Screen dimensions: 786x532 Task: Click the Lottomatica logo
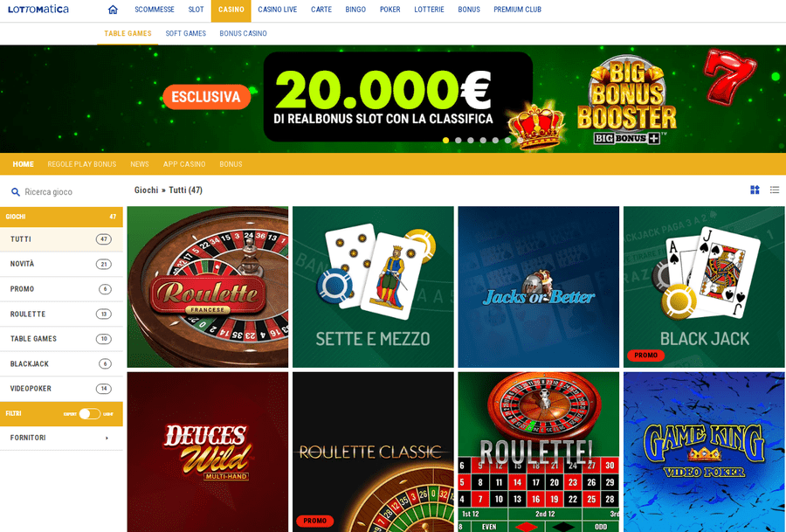[x=38, y=9]
